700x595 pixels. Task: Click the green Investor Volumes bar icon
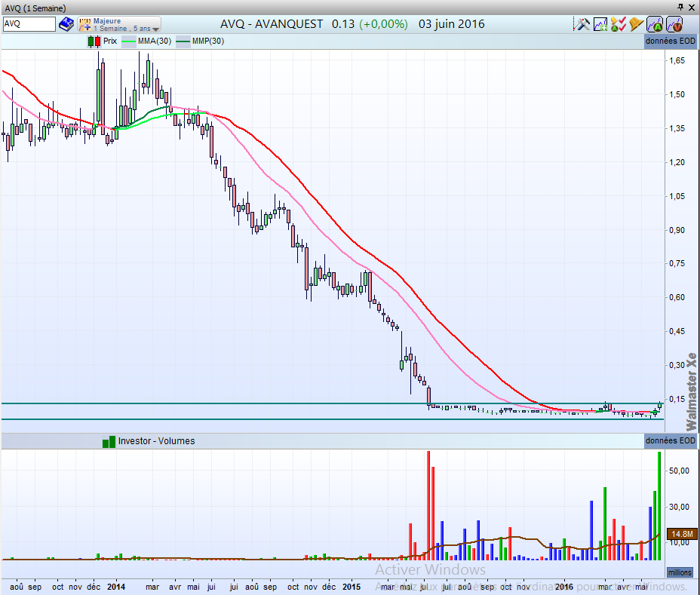click(109, 441)
